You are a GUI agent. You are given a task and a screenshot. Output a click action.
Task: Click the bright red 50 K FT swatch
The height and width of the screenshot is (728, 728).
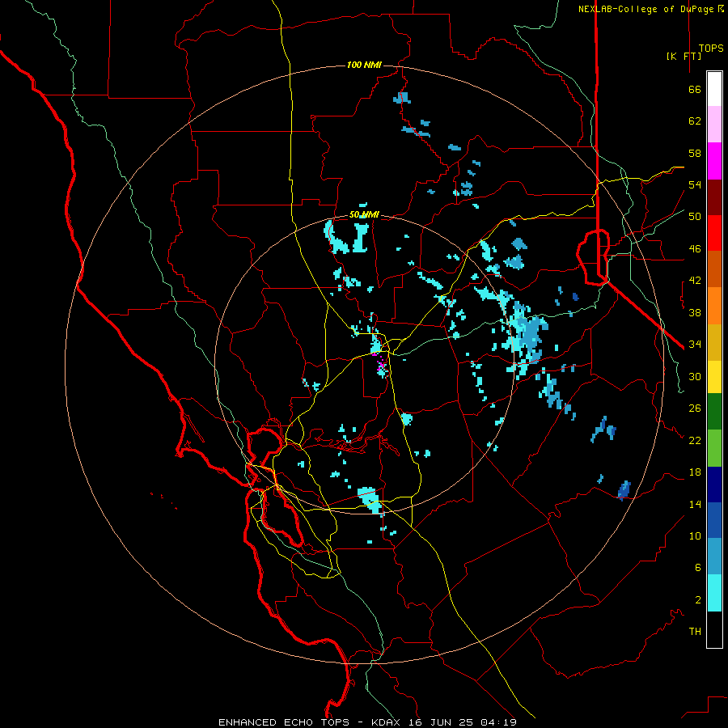point(714,233)
